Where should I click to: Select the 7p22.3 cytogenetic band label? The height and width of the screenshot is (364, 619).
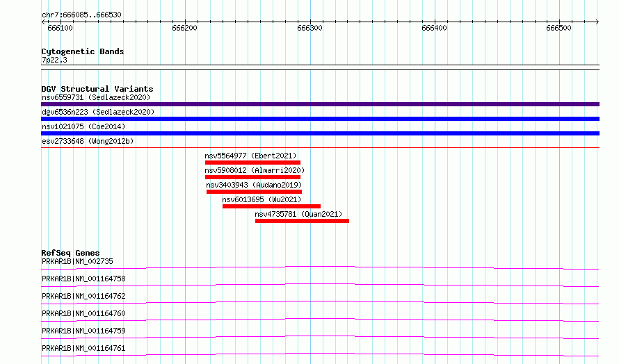click(54, 60)
